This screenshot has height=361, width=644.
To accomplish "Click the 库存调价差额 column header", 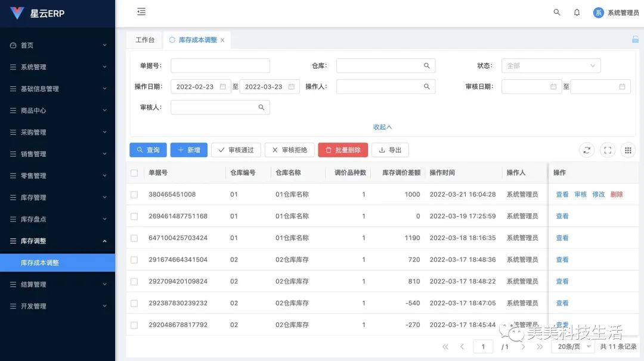I will pos(401,173).
